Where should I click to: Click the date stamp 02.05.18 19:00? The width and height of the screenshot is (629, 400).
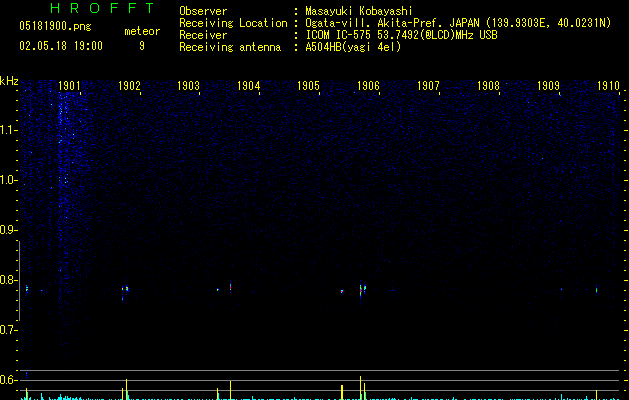coord(61,46)
